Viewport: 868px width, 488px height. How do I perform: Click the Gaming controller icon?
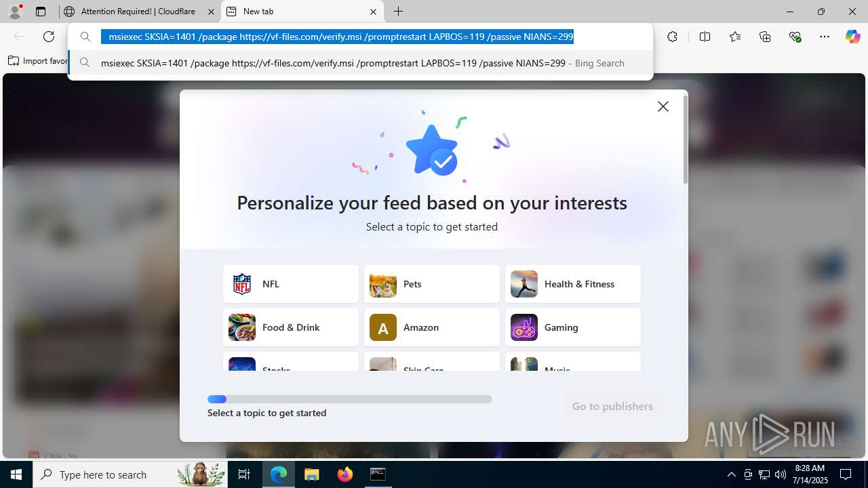[524, 327]
